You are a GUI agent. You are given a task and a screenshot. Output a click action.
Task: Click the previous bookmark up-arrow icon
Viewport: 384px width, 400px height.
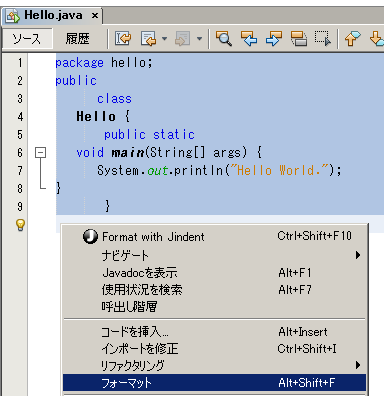[x=352, y=38]
